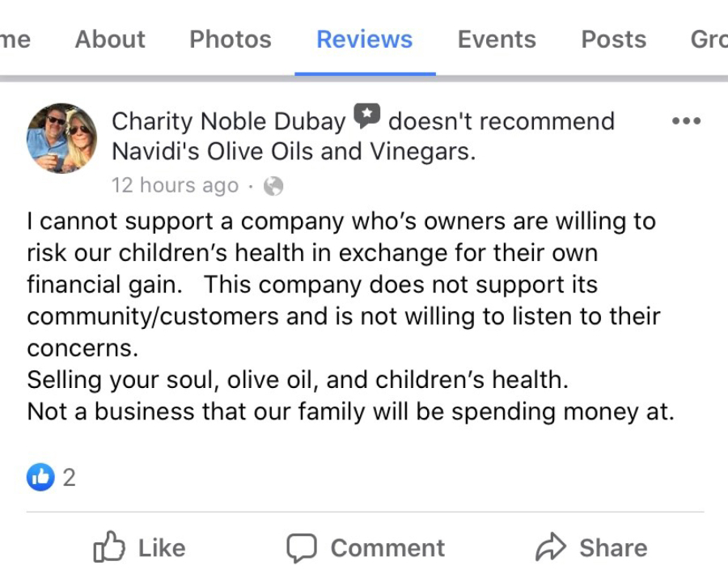Image resolution: width=728 pixels, height=582 pixels.
Task: Click the globe public audience icon
Action: [x=273, y=186]
